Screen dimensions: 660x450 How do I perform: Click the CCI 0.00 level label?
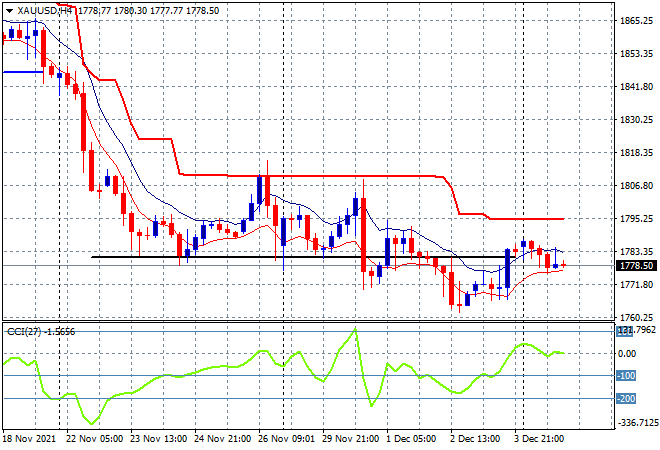coord(627,354)
